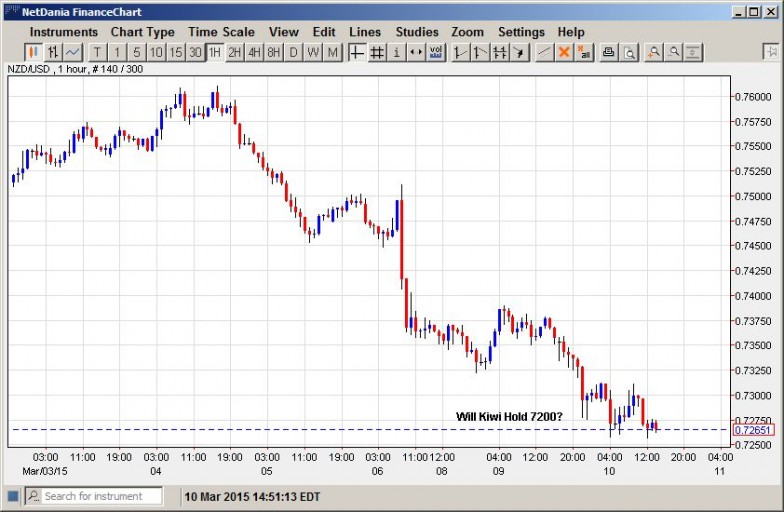Click the reset zoom icon

pos(692,52)
